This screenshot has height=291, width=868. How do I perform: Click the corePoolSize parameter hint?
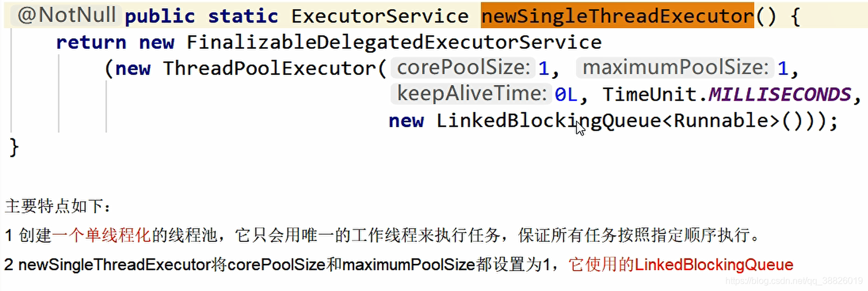[463, 68]
